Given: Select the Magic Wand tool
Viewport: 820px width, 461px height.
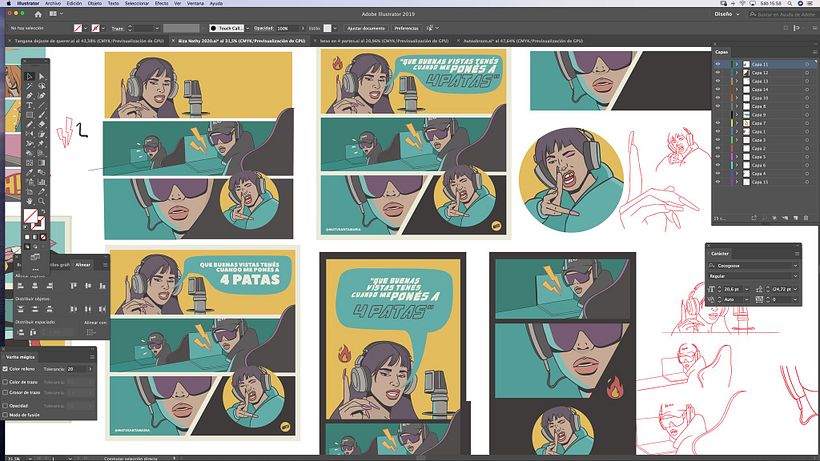Looking at the screenshot, I should [x=29, y=86].
